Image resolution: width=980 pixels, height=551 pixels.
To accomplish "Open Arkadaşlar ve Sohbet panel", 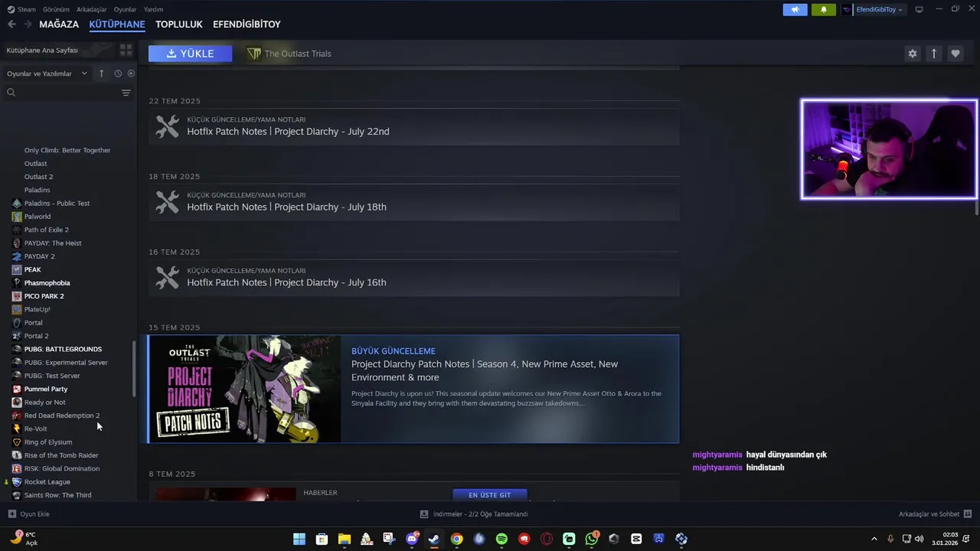I will pyautogui.click(x=935, y=514).
